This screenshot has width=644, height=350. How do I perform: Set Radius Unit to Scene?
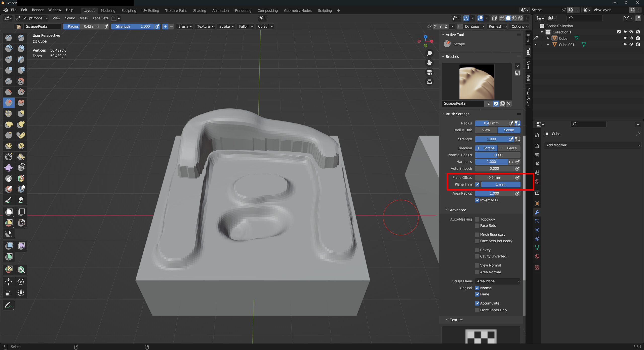[509, 130]
